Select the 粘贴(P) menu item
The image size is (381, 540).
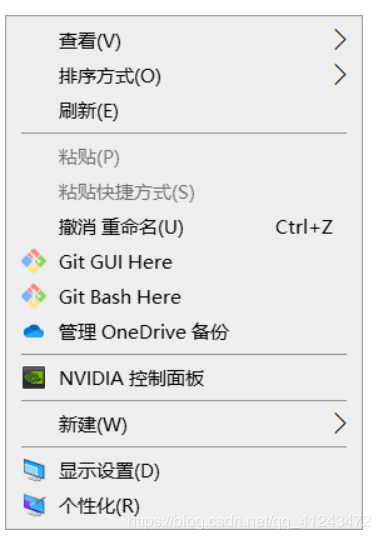click(x=184, y=157)
